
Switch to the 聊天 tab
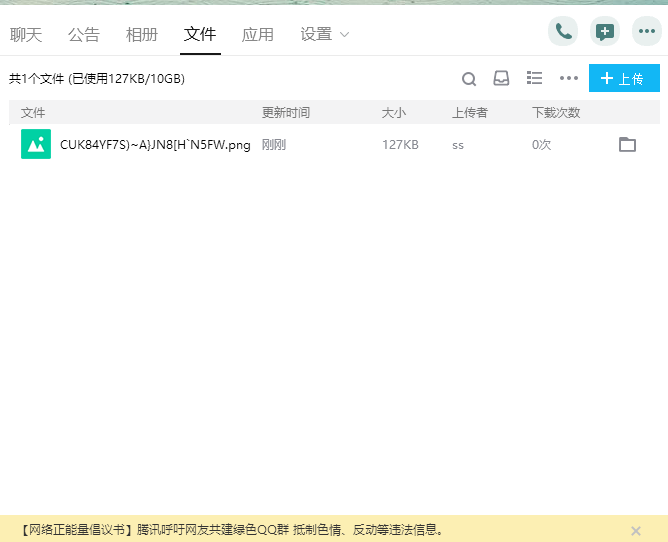point(26,35)
